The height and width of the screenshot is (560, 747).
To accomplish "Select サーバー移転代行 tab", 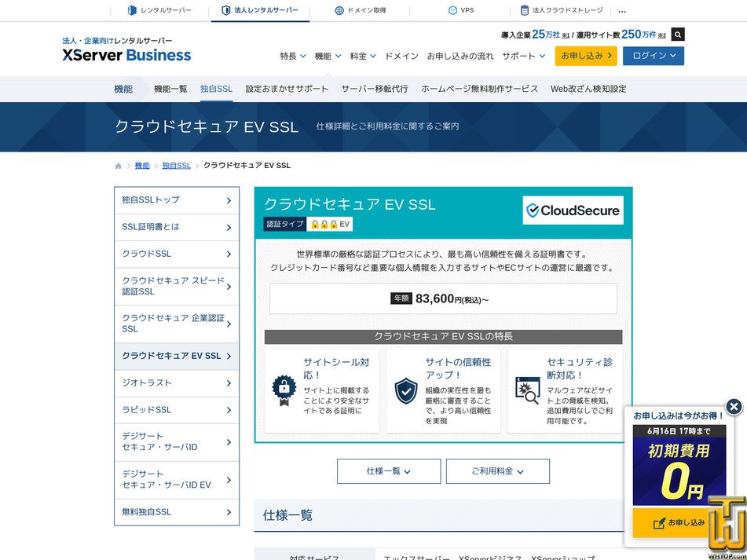I will (x=375, y=89).
